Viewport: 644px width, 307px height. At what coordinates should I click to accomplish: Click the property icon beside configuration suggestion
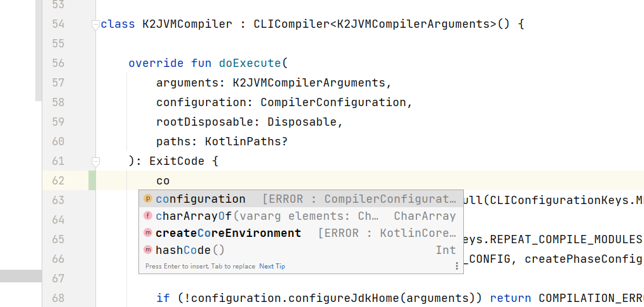(x=148, y=199)
